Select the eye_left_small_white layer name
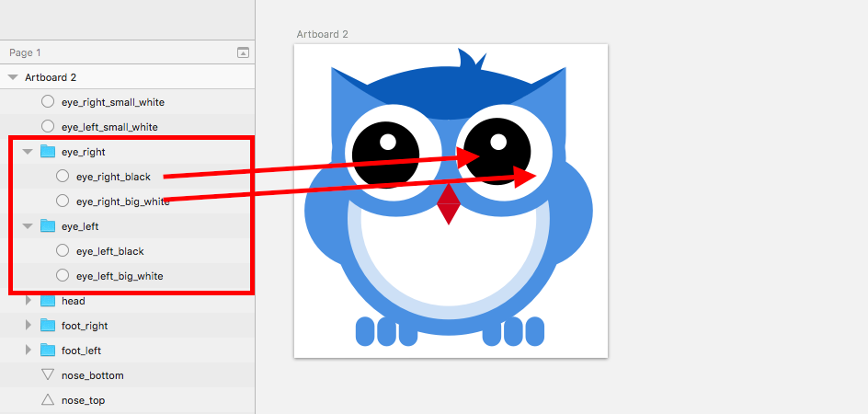Image resolution: width=868 pixels, height=414 pixels. [109, 127]
